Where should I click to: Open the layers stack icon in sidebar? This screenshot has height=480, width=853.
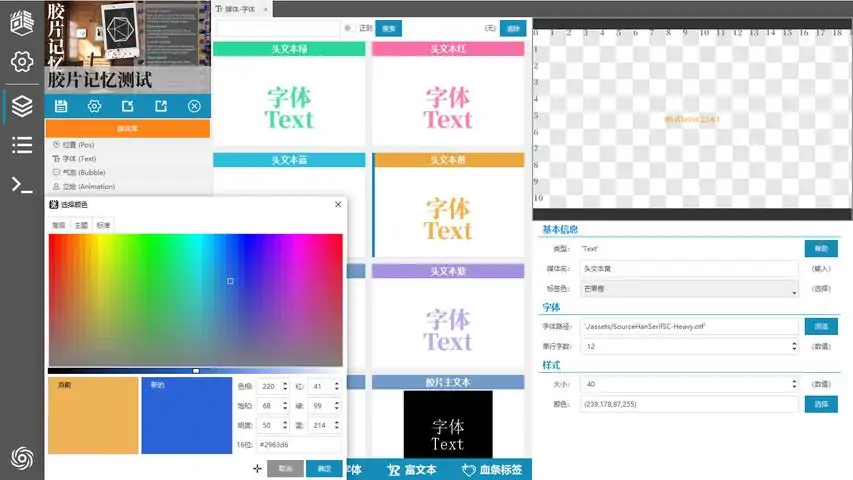(21, 105)
